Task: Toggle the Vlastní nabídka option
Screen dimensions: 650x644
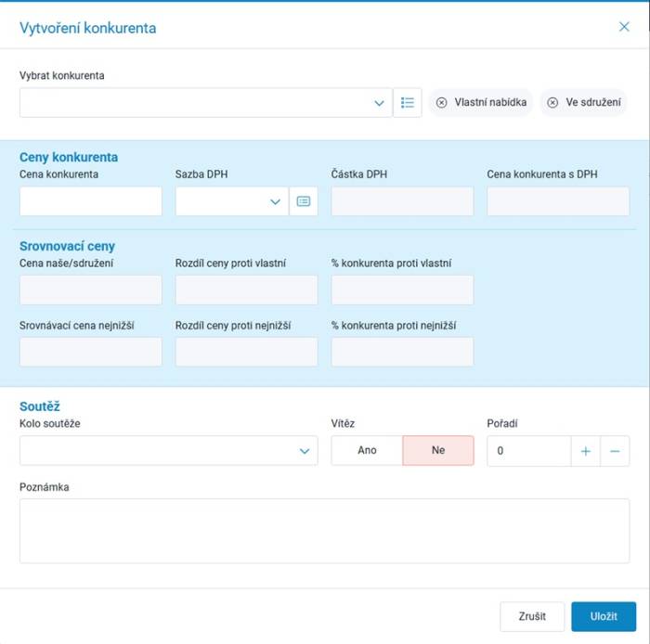Action: click(x=481, y=102)
